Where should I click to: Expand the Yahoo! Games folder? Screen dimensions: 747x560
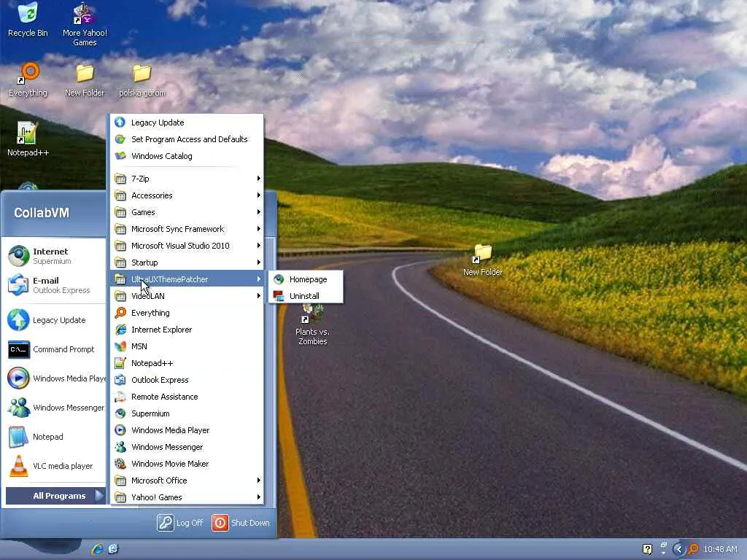pyautogui.click(x=187, y=497)
